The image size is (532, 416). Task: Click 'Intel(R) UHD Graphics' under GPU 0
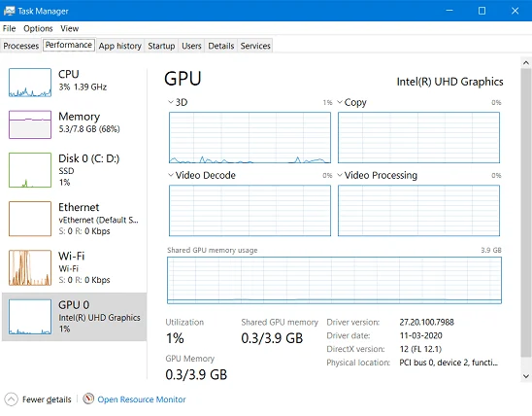[x=99, y=318]
